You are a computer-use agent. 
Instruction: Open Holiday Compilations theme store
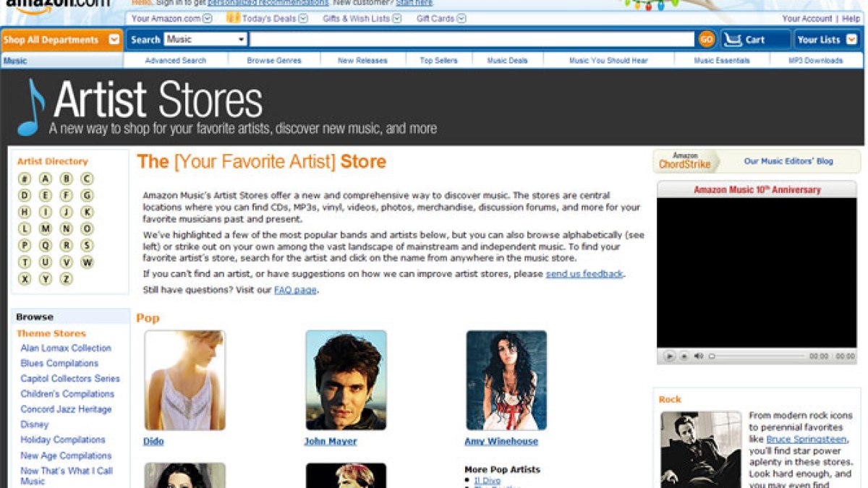63,440
